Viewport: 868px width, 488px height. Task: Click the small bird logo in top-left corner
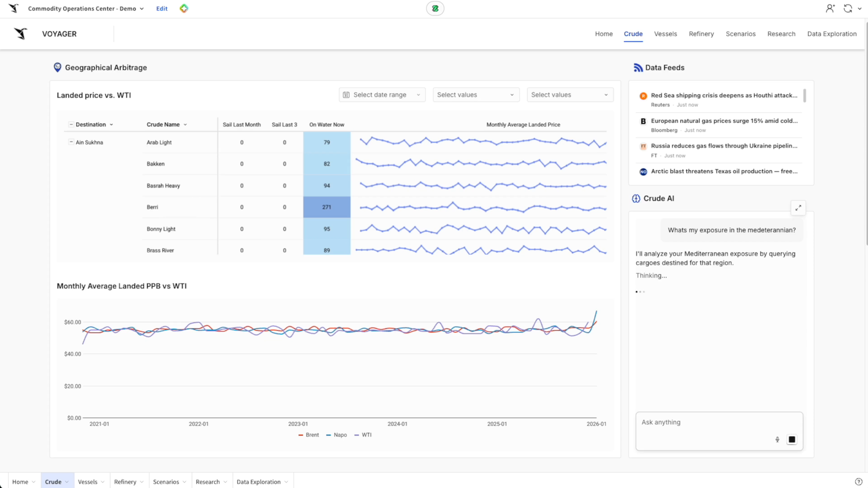click(14, 8)
